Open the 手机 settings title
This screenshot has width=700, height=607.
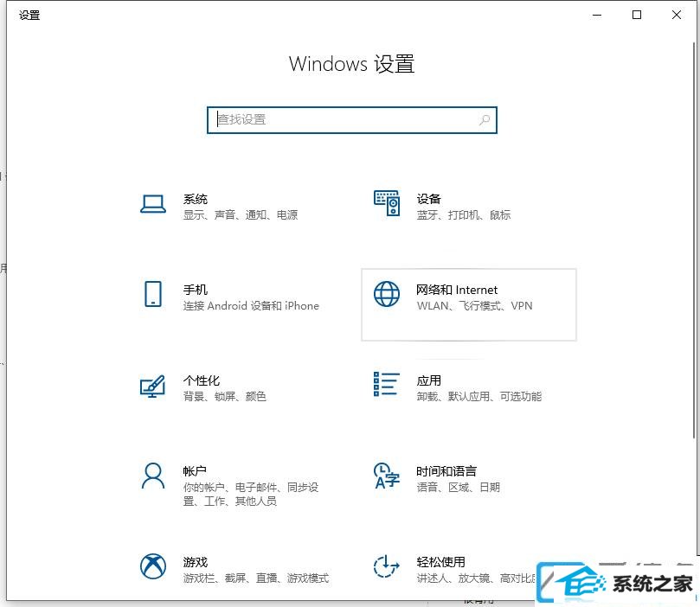pos(196,290)
